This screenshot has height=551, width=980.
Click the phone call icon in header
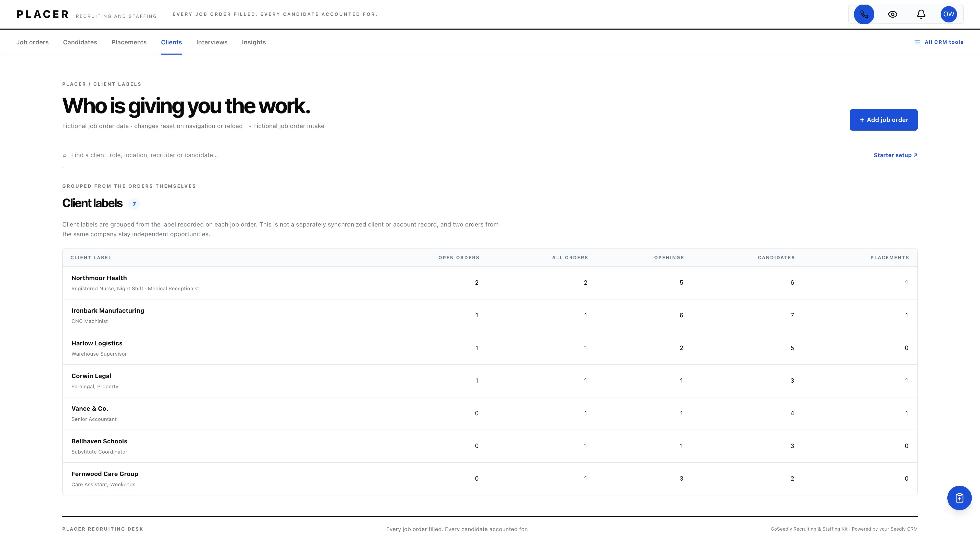[864, 15]
